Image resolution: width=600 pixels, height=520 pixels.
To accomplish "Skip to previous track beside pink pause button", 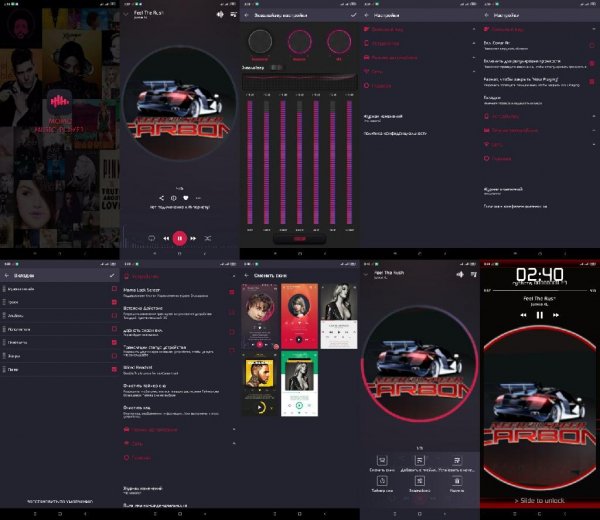I will tap(166, 238).
